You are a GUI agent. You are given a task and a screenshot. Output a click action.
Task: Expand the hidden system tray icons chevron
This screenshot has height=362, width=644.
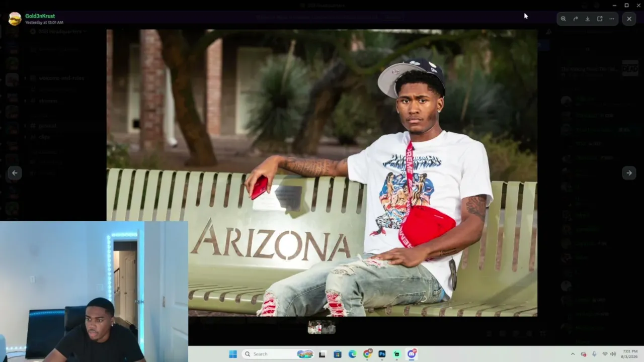tap(573, 354)
